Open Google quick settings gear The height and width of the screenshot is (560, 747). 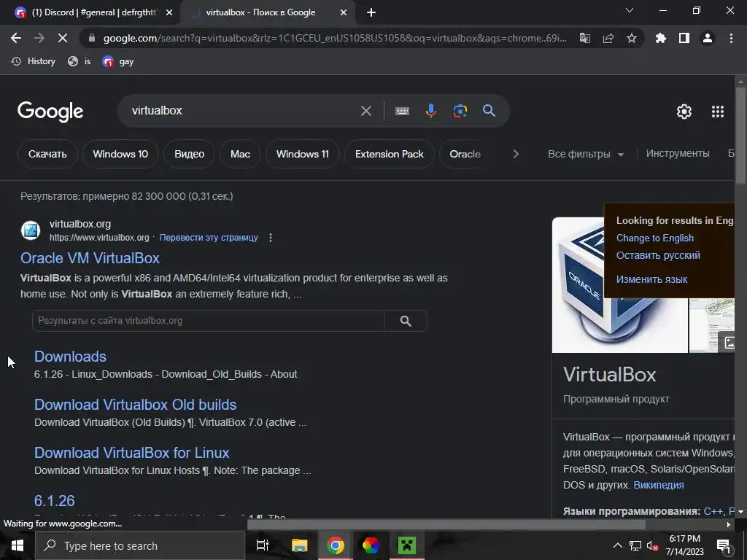click(x=684, y=112)
